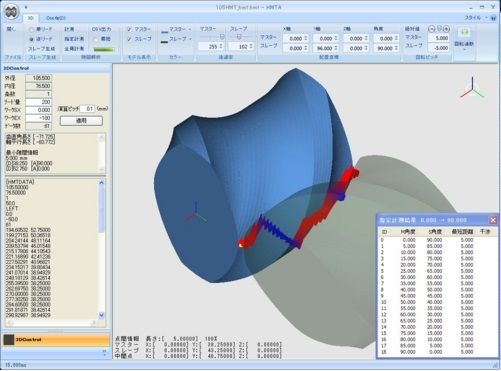Click the 指定計測 ribbon command
Image resolution: width=501 pixels, height=371 pixels.
point(74,39)
